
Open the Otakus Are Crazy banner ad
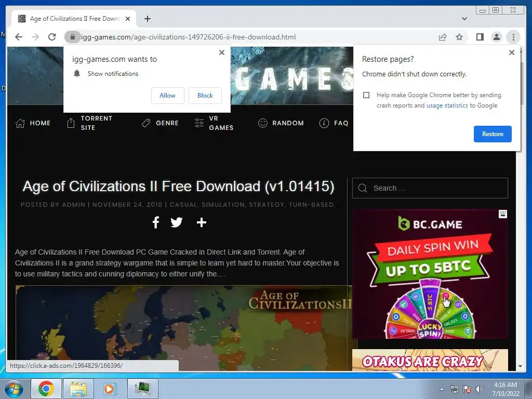[x=430, y=360]
